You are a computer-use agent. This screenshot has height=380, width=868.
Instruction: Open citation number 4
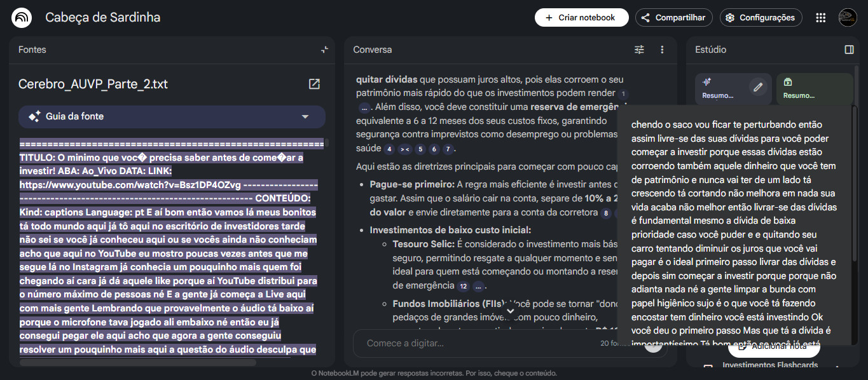pos(389,149)
